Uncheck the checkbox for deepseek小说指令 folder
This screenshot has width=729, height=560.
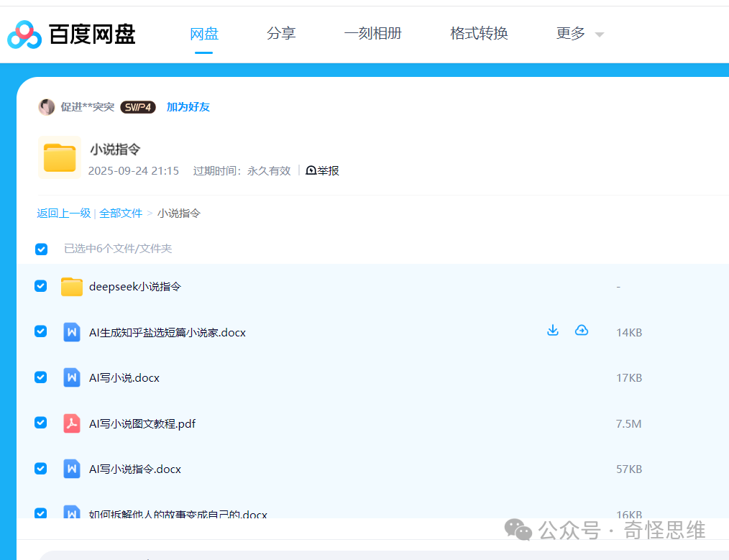coord(40,285)
